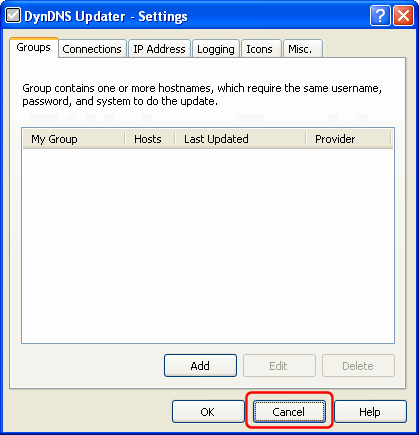419x435 pixels.
Task: Click the greyed-out Delete button
Action: (x=358, y=366)
